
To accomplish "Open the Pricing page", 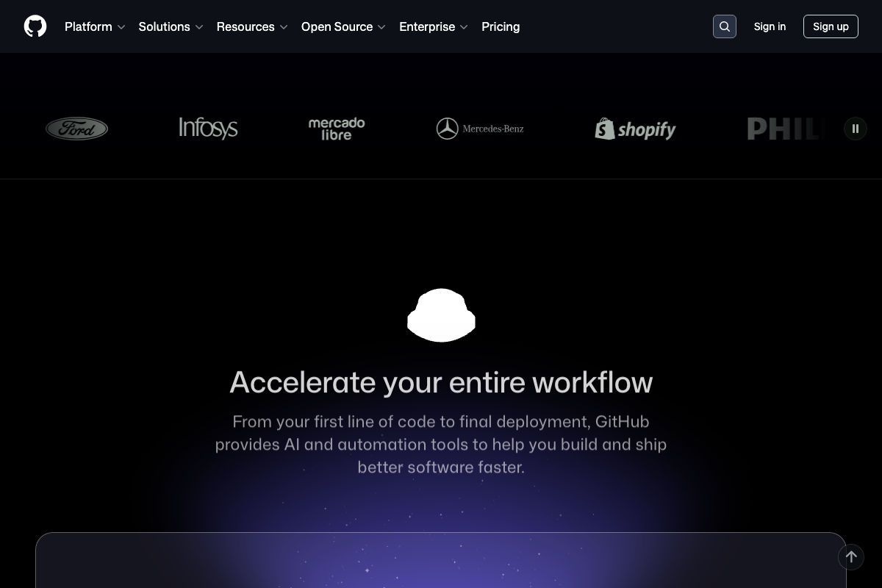I will [501, 26].
